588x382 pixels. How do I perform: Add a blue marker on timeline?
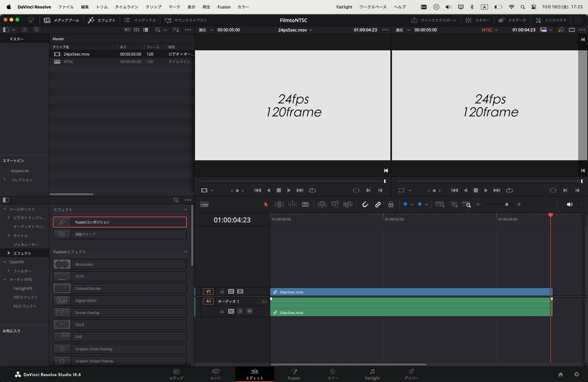pyautogui.click(x=419, y=204)
